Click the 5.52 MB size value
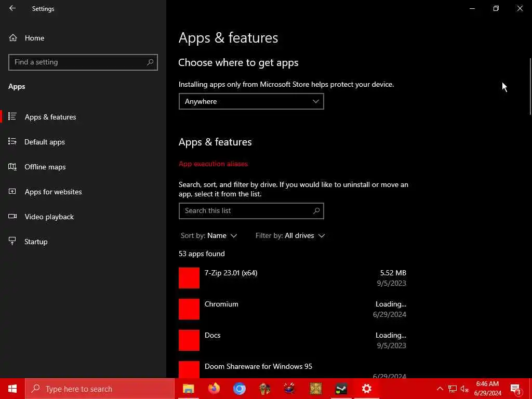This screenshot has height=399, width=532. click(393, 273)
